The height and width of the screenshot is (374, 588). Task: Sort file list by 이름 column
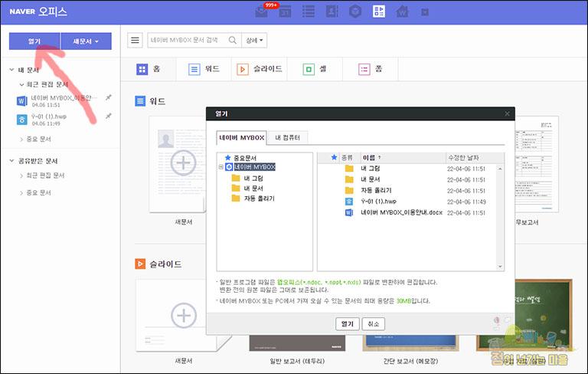click(403, 158)
